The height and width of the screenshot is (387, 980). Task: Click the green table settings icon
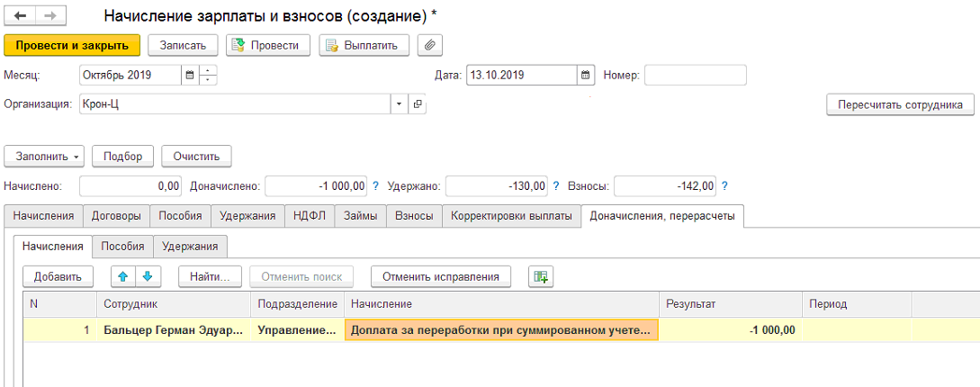[541, 276]
